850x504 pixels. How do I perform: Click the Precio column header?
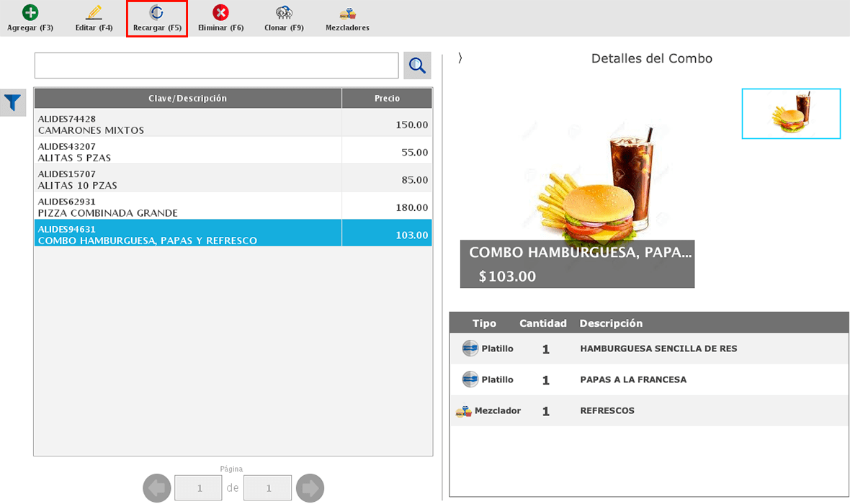[386, 97]
